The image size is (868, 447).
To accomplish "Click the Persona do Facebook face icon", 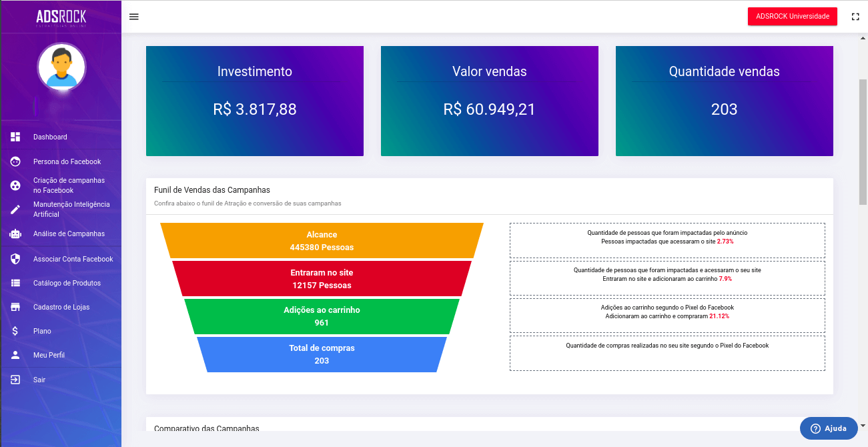I will pos(15,161).
